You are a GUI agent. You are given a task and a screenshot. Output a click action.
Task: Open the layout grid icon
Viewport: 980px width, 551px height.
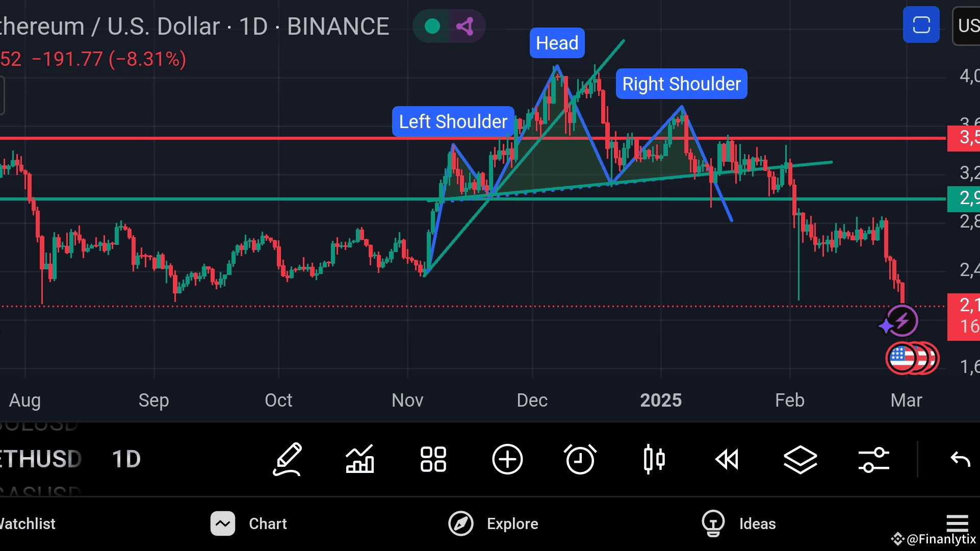tap(433, 459)
